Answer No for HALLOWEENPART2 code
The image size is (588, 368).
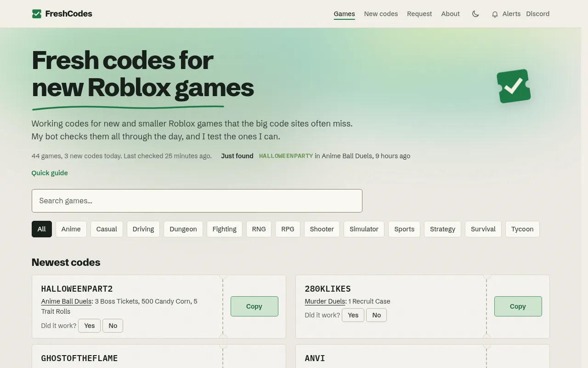(x=113, y=326)
